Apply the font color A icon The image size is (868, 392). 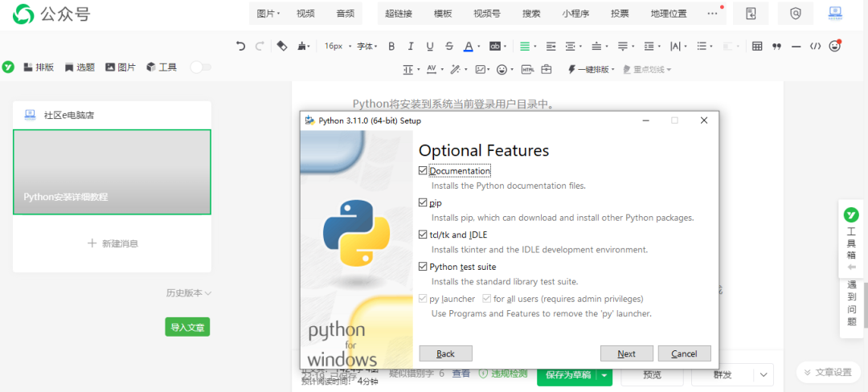469,47
